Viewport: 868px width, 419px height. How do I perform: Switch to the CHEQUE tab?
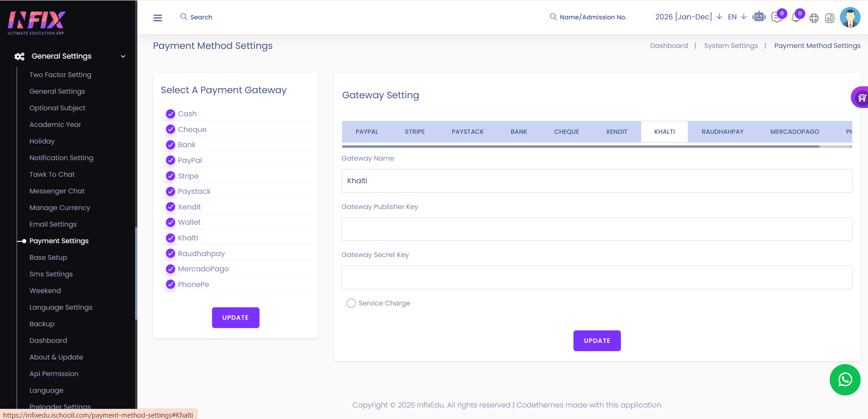coord(567,132)
